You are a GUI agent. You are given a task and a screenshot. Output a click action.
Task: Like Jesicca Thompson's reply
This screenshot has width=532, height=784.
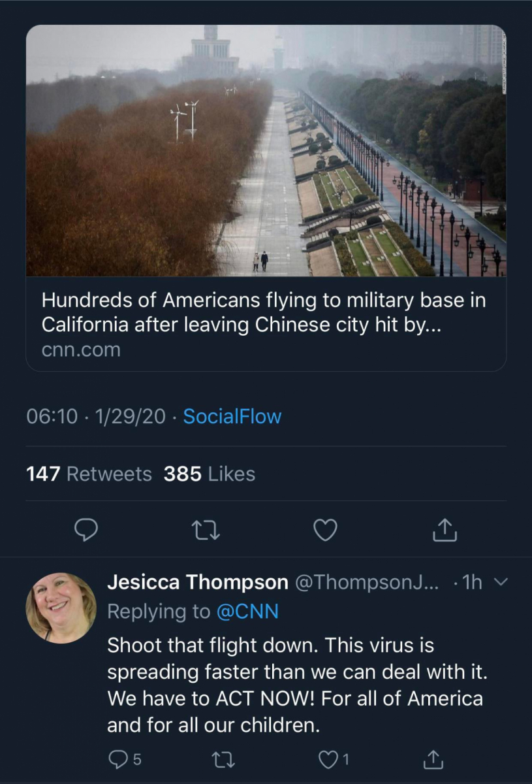(x=328, y=759)
